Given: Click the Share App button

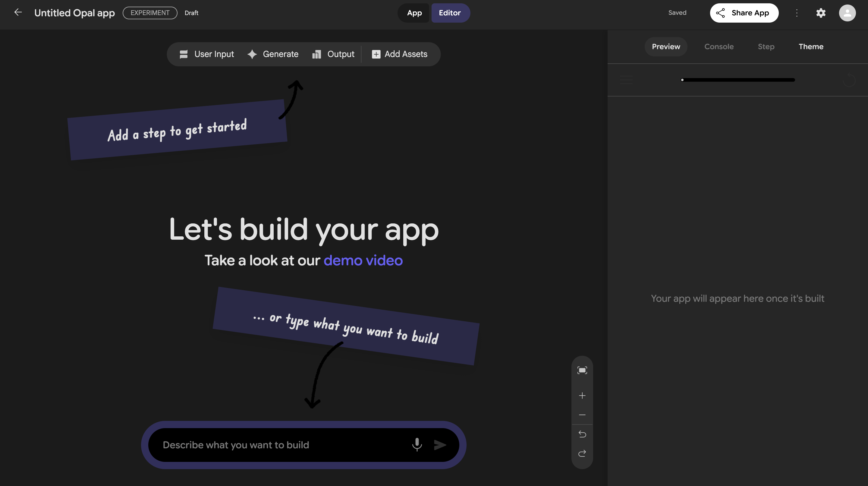Looking at the screenshot, I should pos(744,13).
